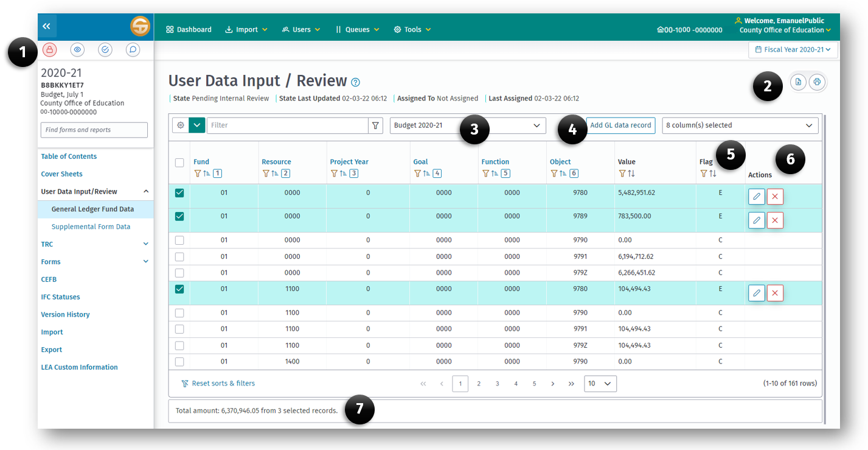
Task: Print the page using the printer icon
Action: [818, 82]
